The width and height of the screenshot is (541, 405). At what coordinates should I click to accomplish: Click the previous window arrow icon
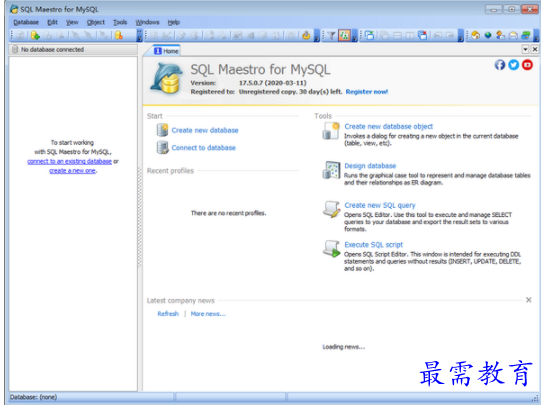[437, 35]
